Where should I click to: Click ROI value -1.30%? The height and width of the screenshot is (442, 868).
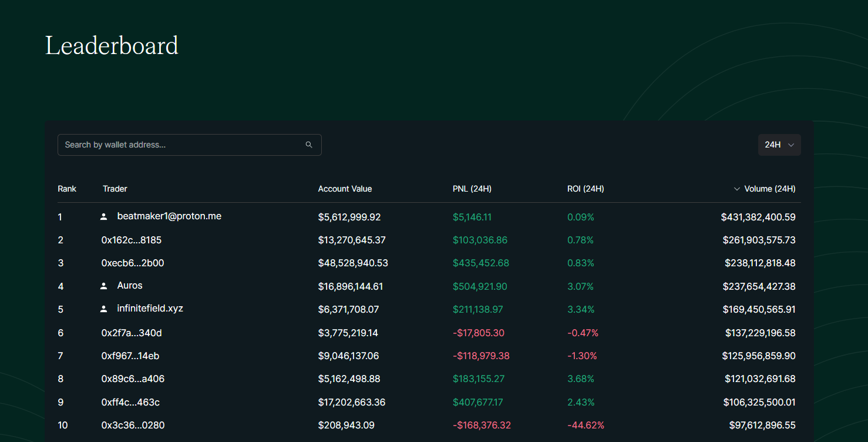coord(582,356)
